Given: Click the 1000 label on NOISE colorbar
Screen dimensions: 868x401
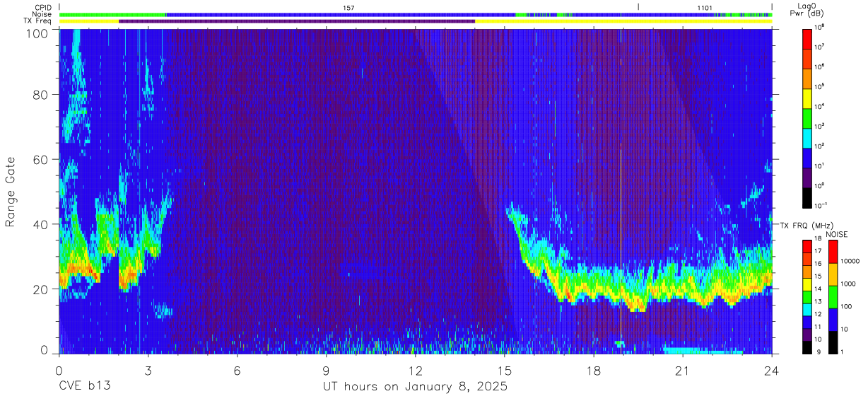Looking at the screenshot, I should [x=847, y=284].
